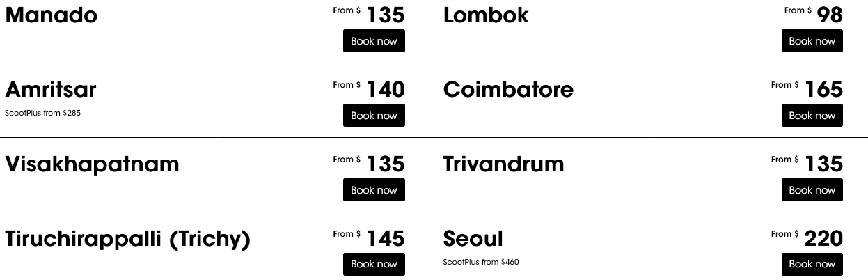Open the Manado destination heading
Image resolution: width=868 pixels, height=280 pixels.
click(x=52, y=15)
